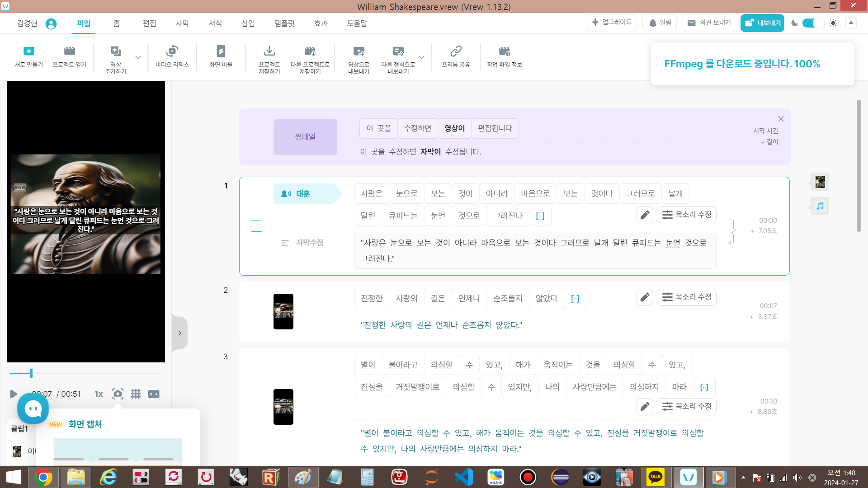This screenshot has width=868, height=488.
Task: Click the subtitle text field of clip 1
Action: 535,251
